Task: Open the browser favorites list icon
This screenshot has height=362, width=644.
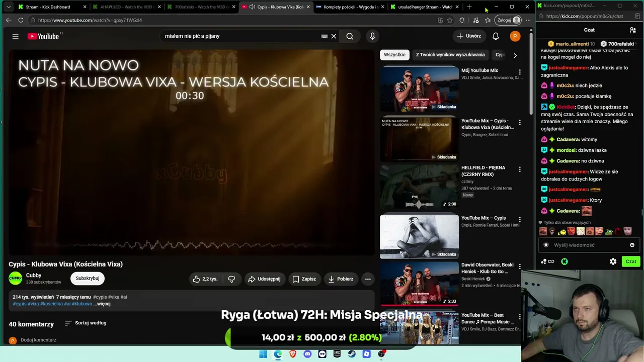Action: click(x=488, y=20)
